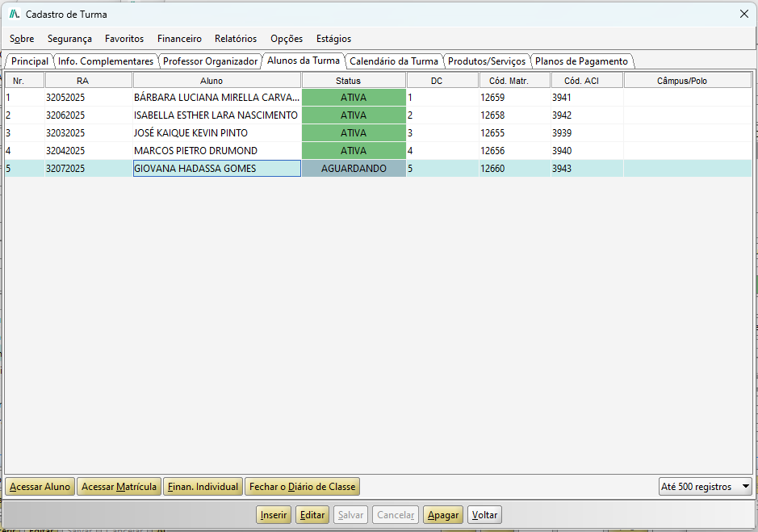Select the Alunos da Turma tab
This screenshot has height=532, width=758.
304,61
